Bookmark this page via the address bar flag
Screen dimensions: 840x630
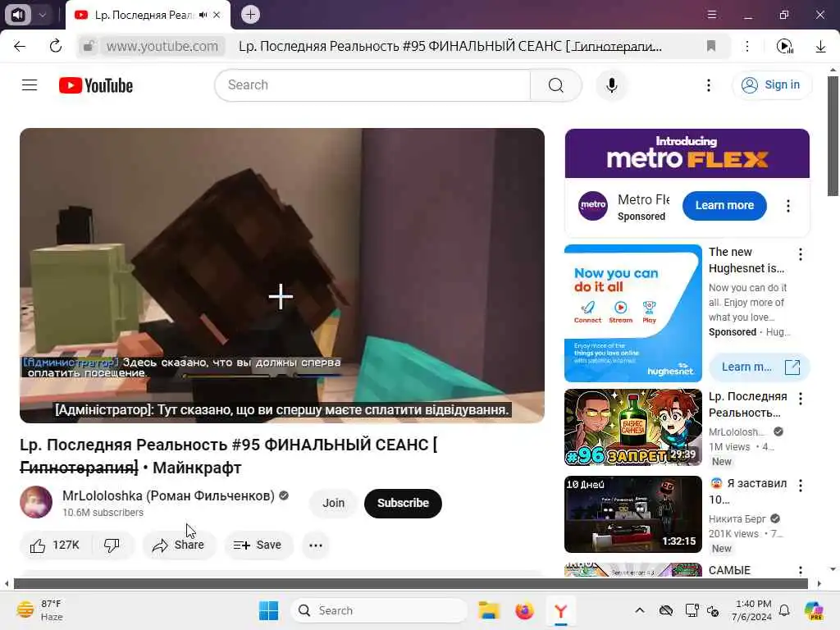coord(711,46)
